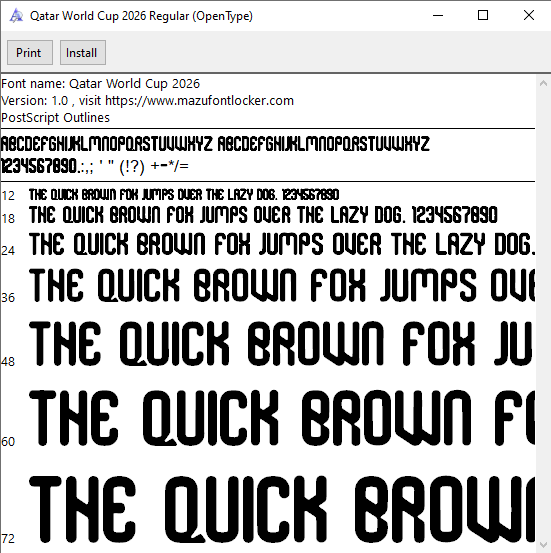Click the scrollbar up arrow
The width and height of the screenshot is (551, 553).
[543, 84]
